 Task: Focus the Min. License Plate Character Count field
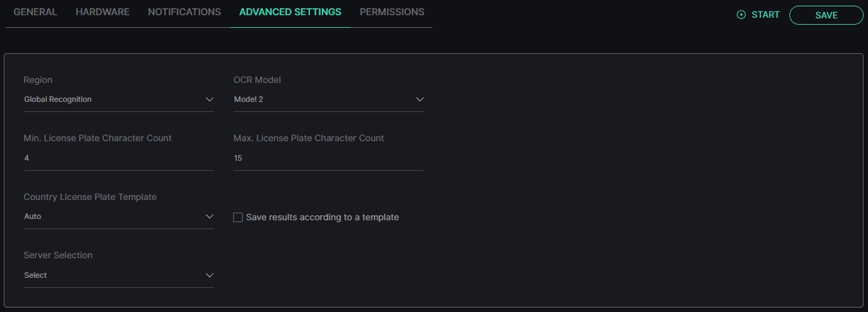[x=118, y=158]
